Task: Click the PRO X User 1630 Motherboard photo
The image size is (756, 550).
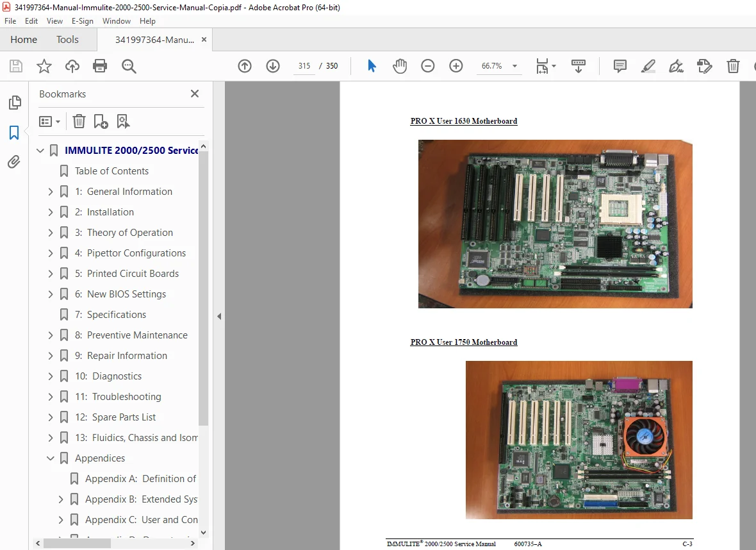Action: click(555, 224)
